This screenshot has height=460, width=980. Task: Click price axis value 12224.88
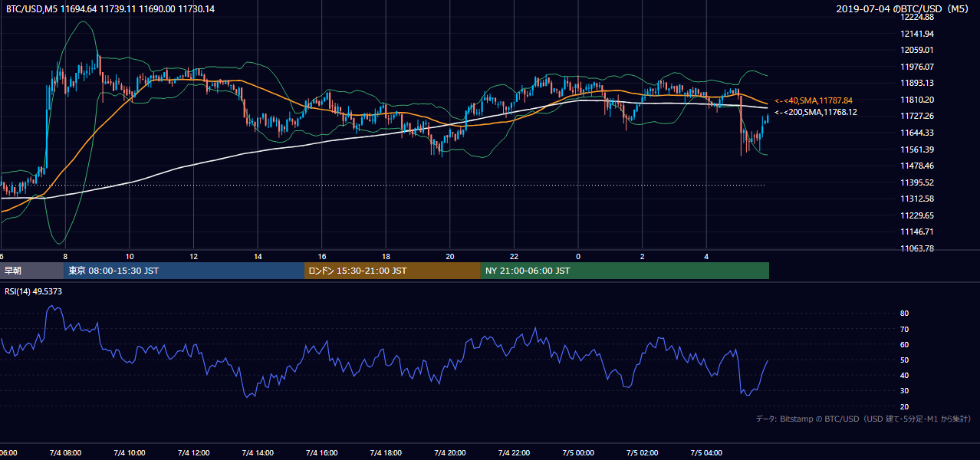(918, 17)
